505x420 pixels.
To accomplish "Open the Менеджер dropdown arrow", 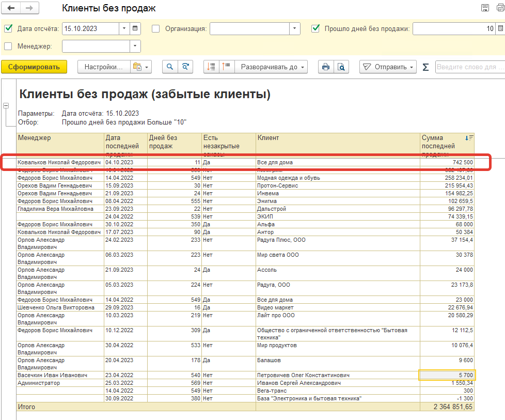I will coord(135,46).
